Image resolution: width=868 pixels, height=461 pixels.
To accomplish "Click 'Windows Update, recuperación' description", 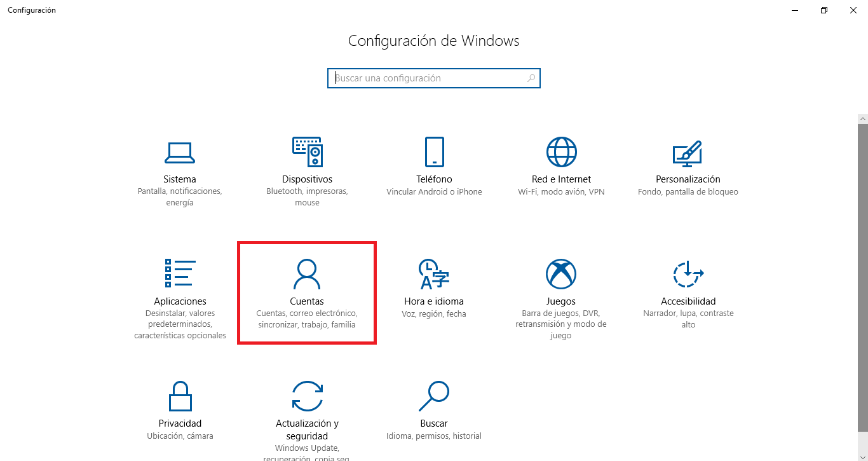I will 308,453.
